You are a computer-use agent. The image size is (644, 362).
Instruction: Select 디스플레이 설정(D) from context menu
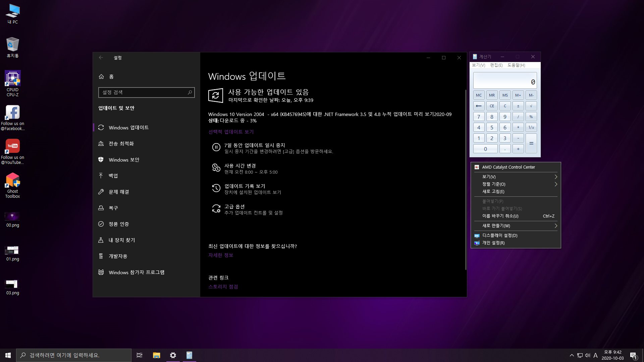tap(500, 235)
